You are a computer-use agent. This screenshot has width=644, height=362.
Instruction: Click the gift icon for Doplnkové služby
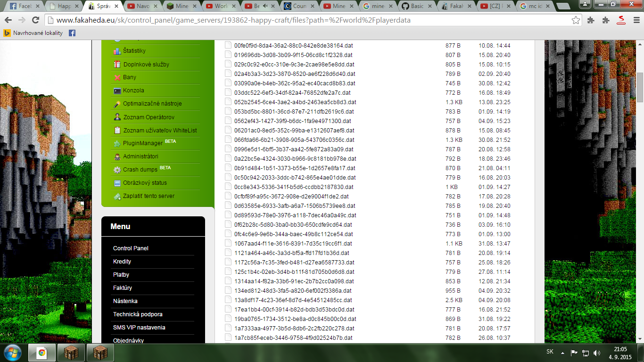pos(117,64)
